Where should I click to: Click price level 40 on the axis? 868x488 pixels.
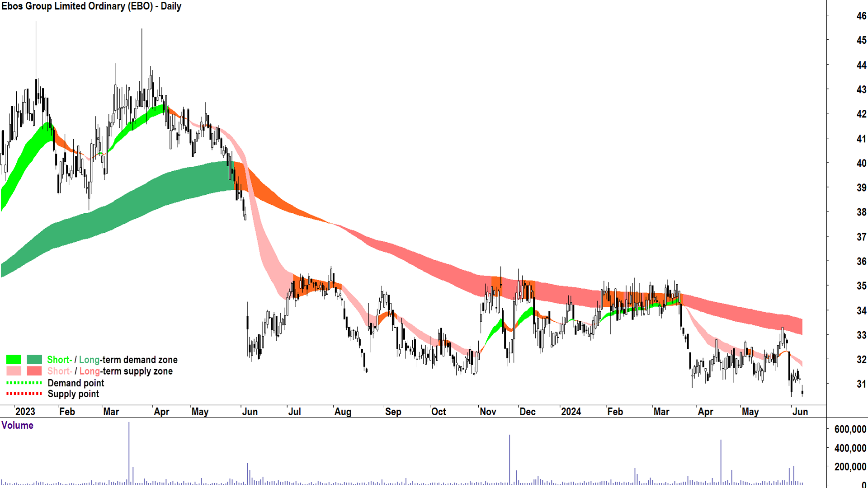[x=861, y=163]
